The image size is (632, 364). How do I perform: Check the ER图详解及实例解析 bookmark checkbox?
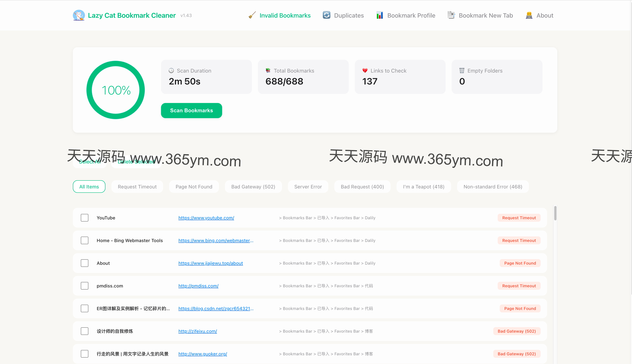coord(85,308)
